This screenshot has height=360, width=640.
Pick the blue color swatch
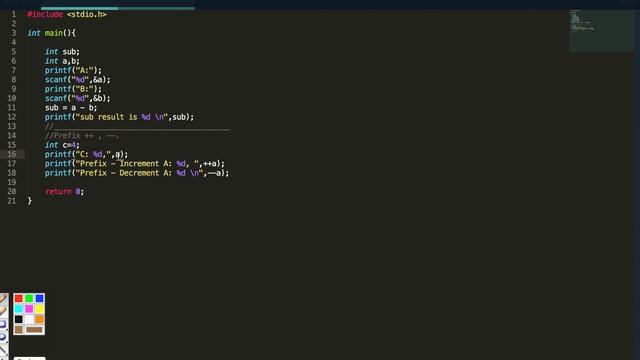tap(40, 298)
